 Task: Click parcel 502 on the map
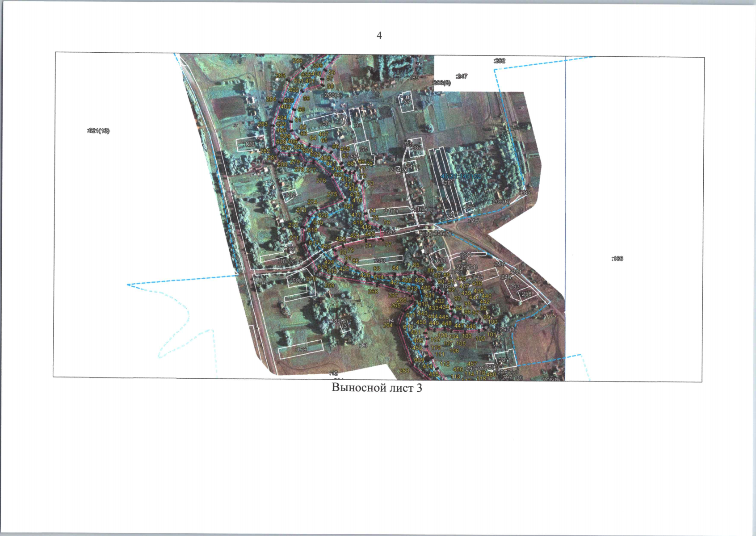[297, 281]
